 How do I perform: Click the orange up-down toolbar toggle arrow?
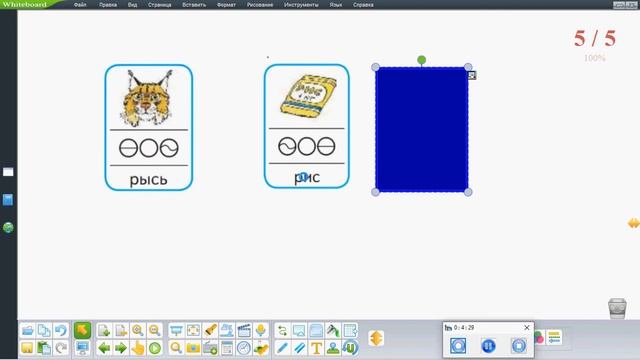(376, 338)
